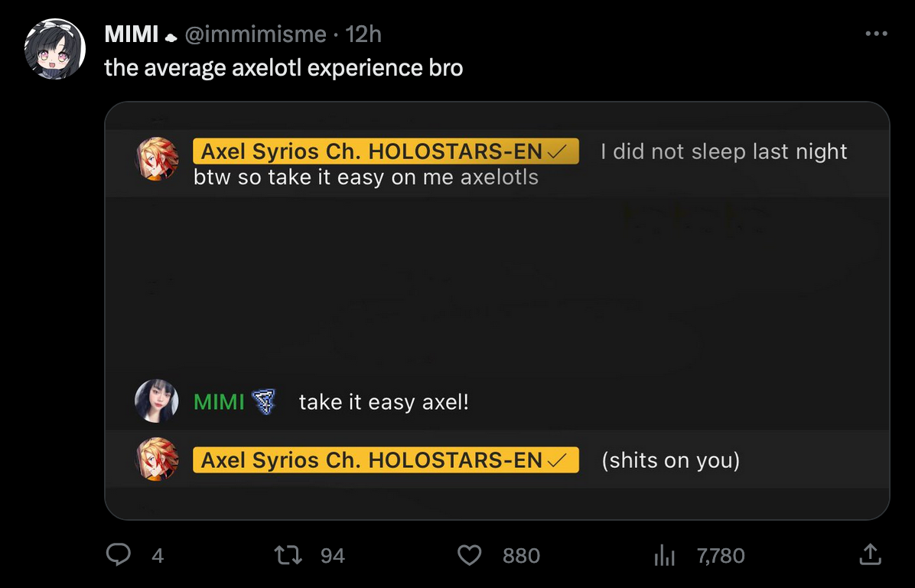Click the tweet text "the average axelotl experience"
This screenshot has width=915, height=588.
coord(283,68)
